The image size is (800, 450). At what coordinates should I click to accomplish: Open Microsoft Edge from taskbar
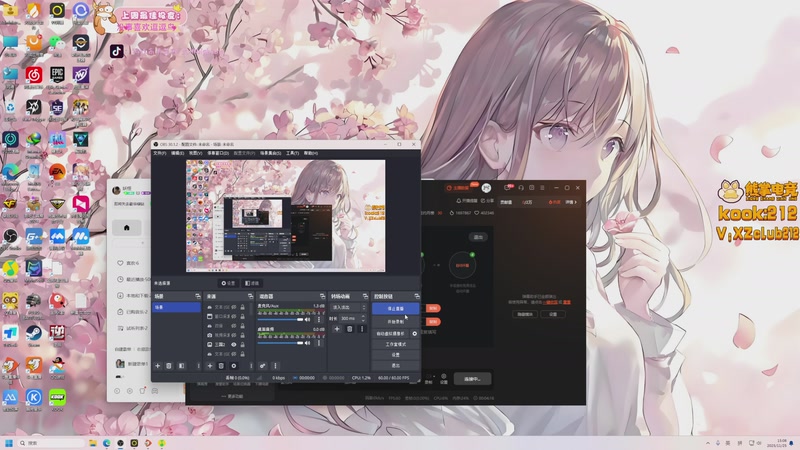pos(107,443)
